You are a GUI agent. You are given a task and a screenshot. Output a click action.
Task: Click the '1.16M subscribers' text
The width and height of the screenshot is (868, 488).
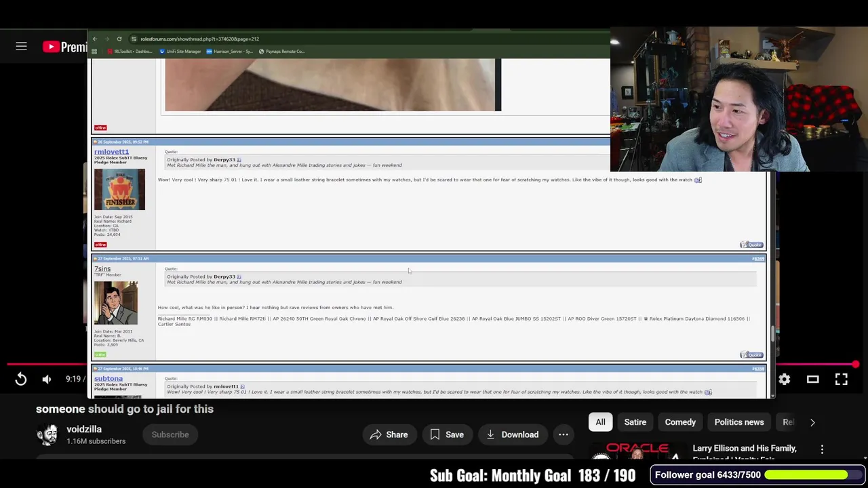pos(96,441)
